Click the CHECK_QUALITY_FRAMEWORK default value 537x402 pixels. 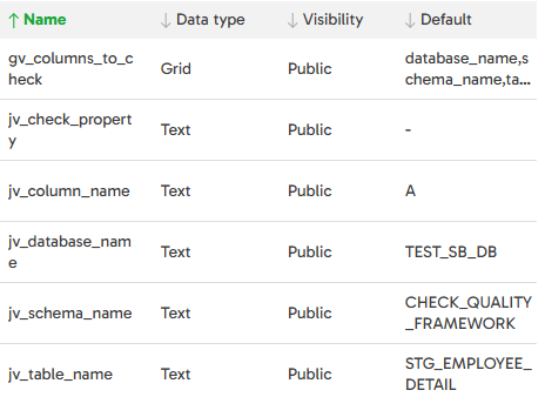click(468, 313)
